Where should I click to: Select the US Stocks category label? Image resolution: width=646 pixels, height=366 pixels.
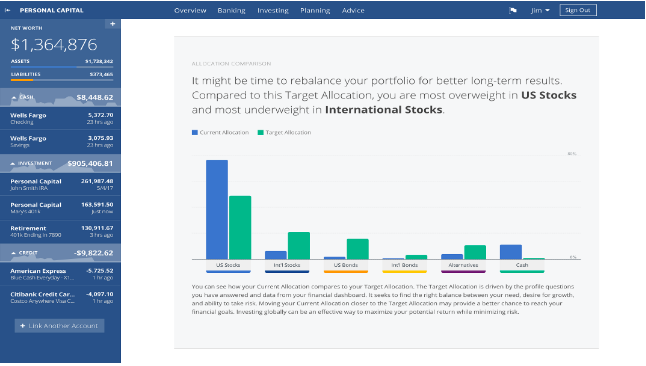228,265
